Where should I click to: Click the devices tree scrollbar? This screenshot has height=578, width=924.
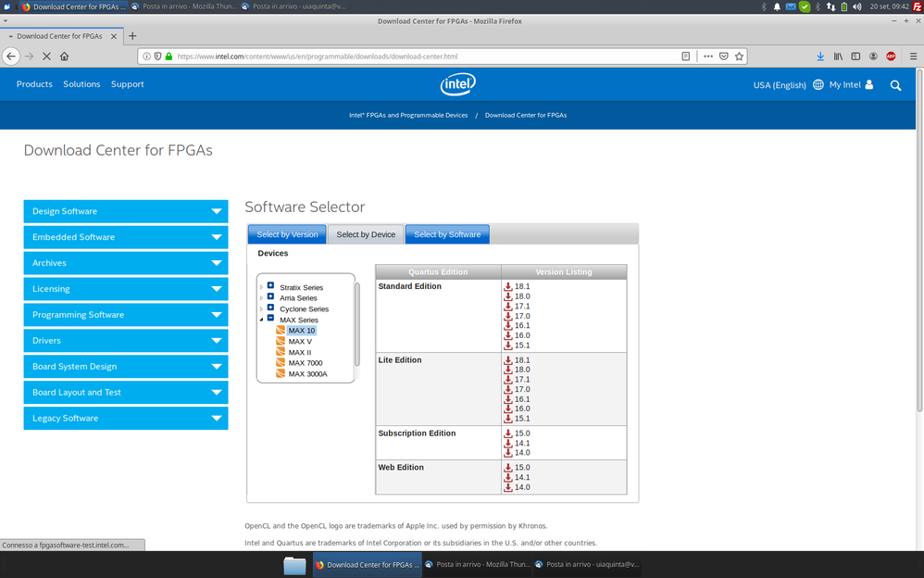[x=356, y=324]
